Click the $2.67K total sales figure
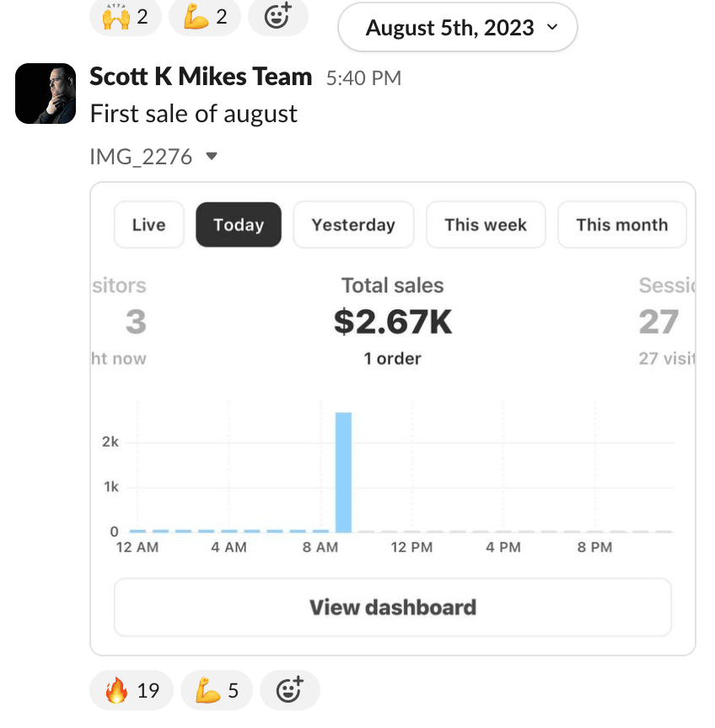 [x=393, y=322]
